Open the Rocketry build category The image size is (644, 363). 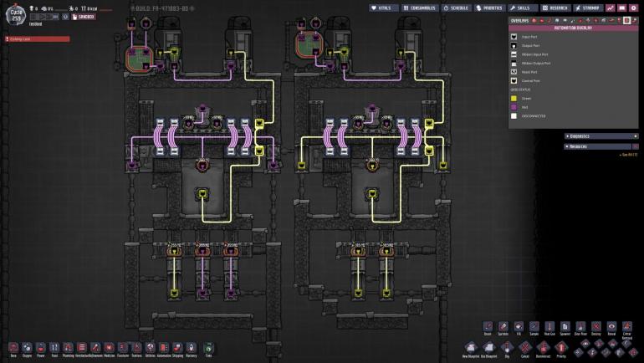click(192, 349)
